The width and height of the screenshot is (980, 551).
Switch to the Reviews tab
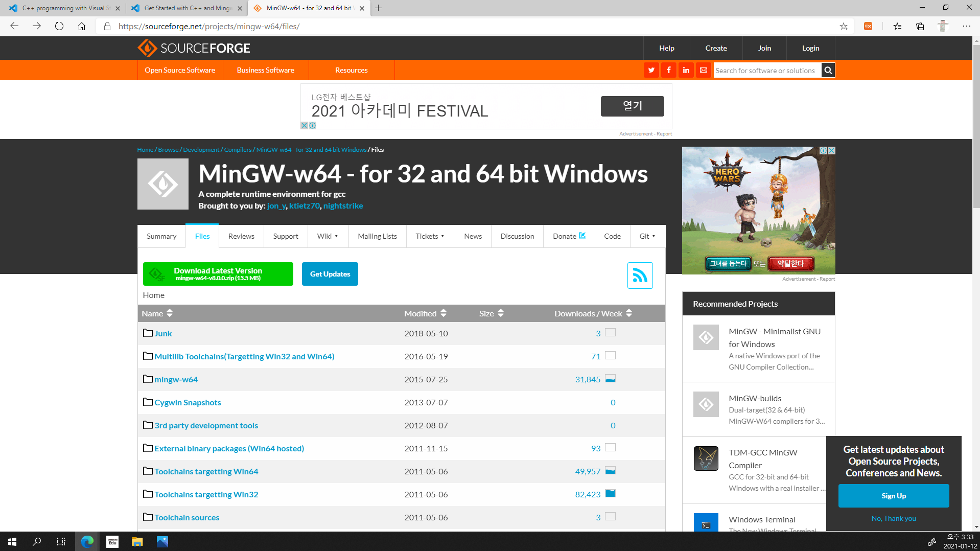point(241,236)
